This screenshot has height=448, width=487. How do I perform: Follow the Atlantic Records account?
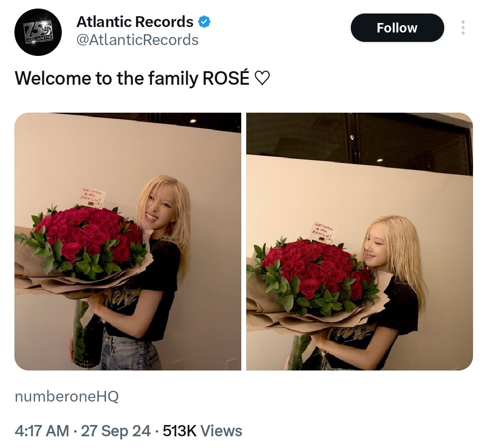397,27
